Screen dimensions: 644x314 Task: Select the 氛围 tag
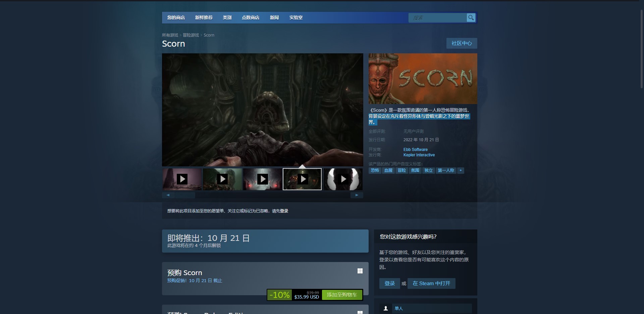pos(415,170)
